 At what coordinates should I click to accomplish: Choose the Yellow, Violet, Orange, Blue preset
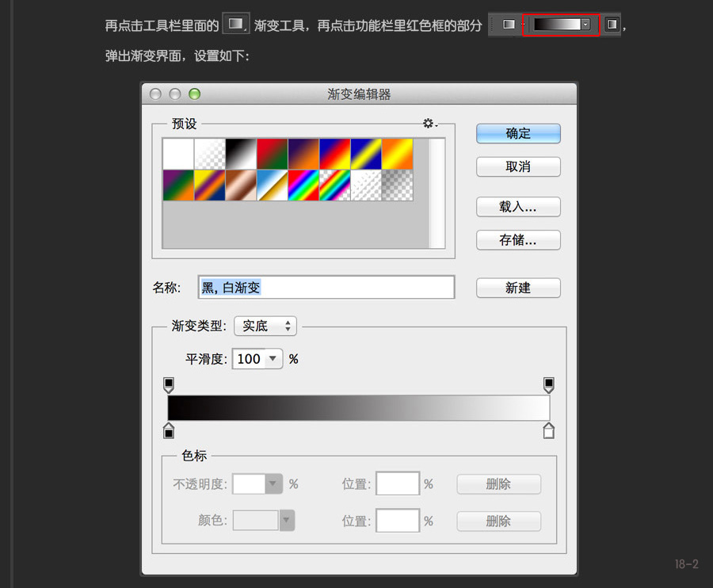[x=210, y=185]
